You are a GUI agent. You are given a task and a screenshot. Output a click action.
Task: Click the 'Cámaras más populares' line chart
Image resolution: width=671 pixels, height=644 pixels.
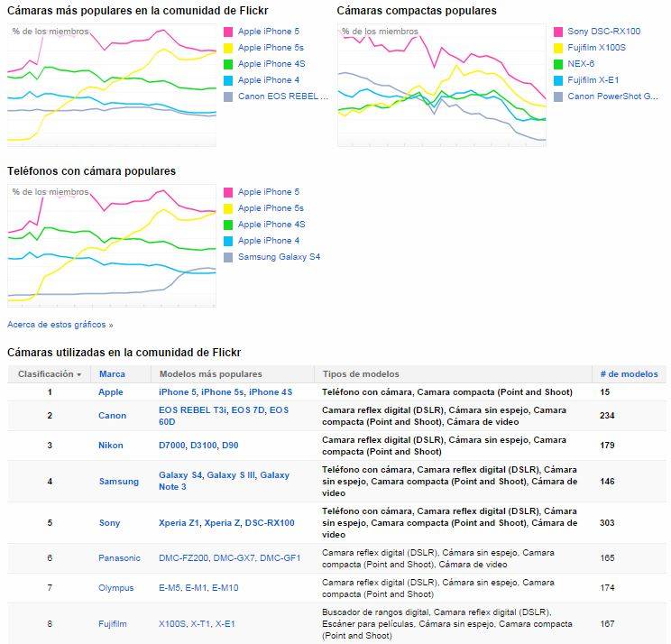[112, 86]
